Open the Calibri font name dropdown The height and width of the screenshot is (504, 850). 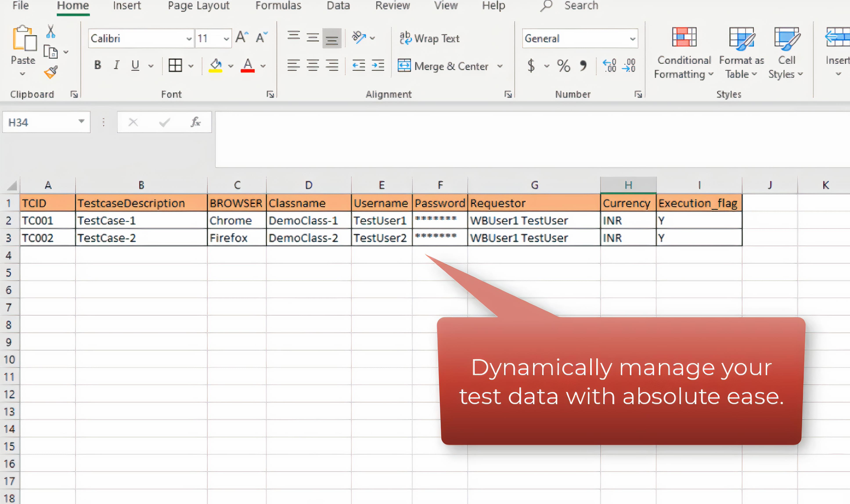[x=189, y=39]
